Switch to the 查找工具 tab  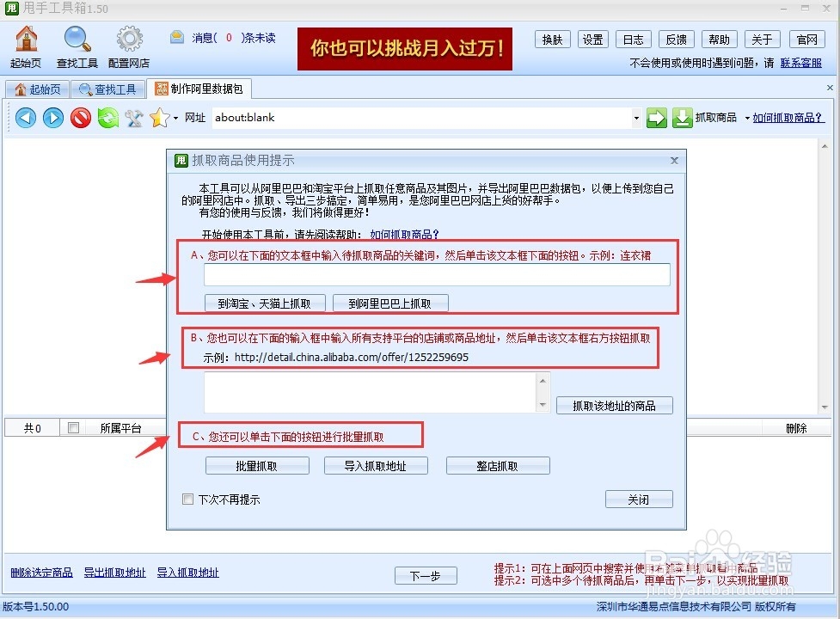[107, 89]
